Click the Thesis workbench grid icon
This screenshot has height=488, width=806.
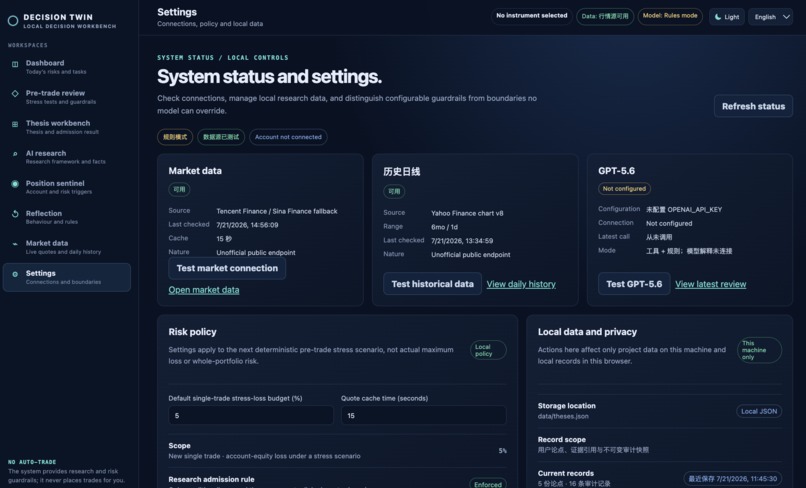[x=15, y=124]
